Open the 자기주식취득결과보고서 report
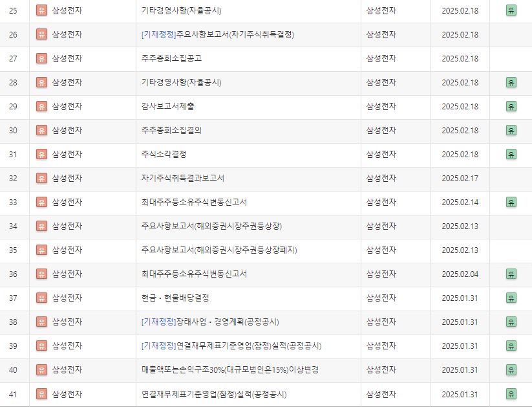Viewport: 532px width, 407px height. pyautogui.click(x=182, y=178)
